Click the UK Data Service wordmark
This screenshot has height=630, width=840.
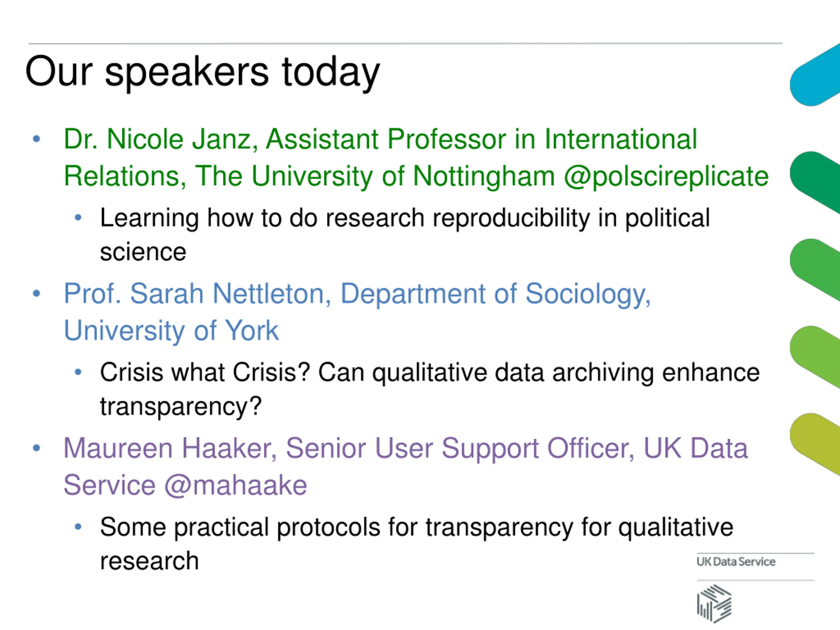736,562
